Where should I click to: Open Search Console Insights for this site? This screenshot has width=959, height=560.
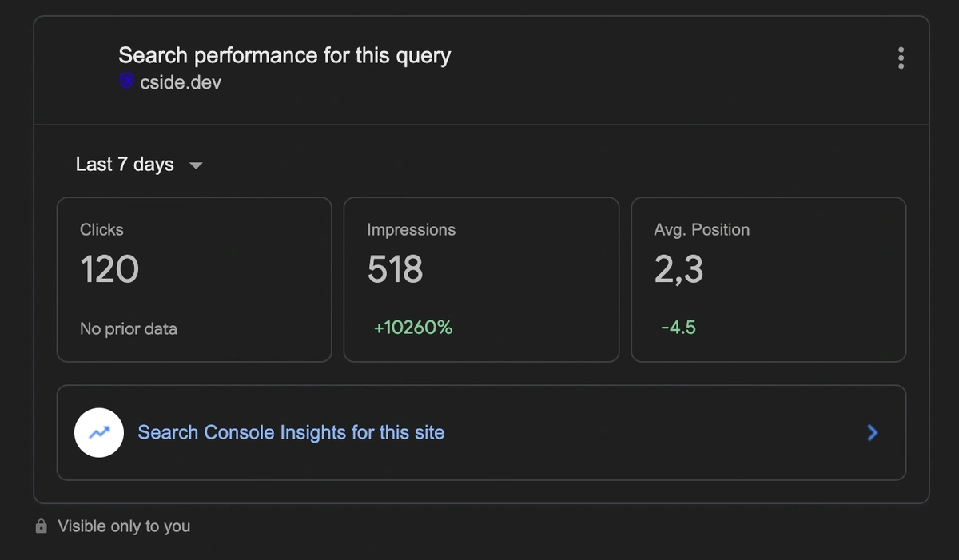pos(291,432)
